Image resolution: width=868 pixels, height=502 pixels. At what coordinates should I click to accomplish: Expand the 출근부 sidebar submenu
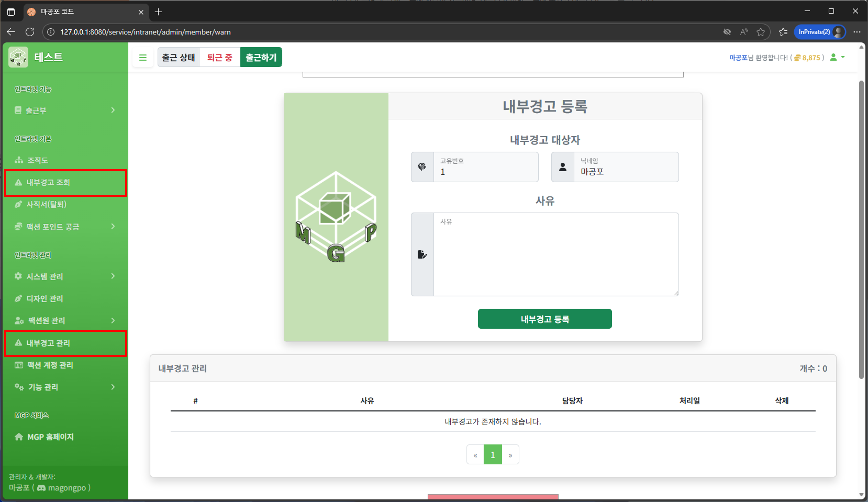coord(113,110)
